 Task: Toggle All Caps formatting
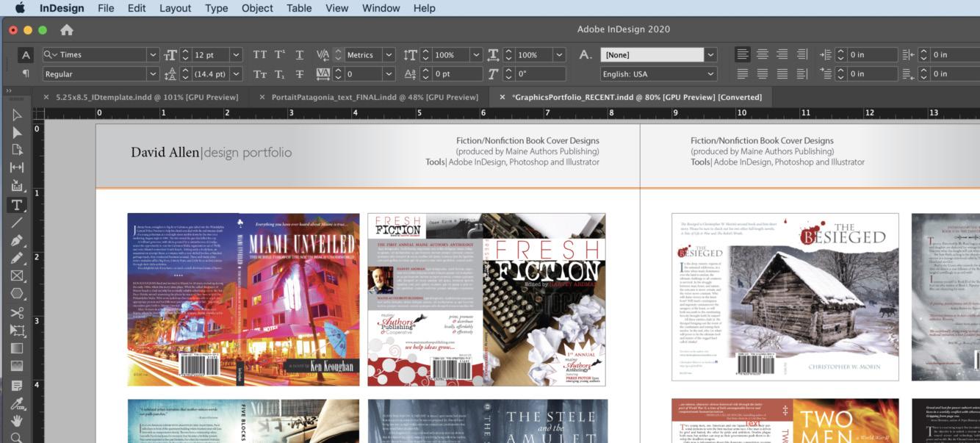(260, 55)
